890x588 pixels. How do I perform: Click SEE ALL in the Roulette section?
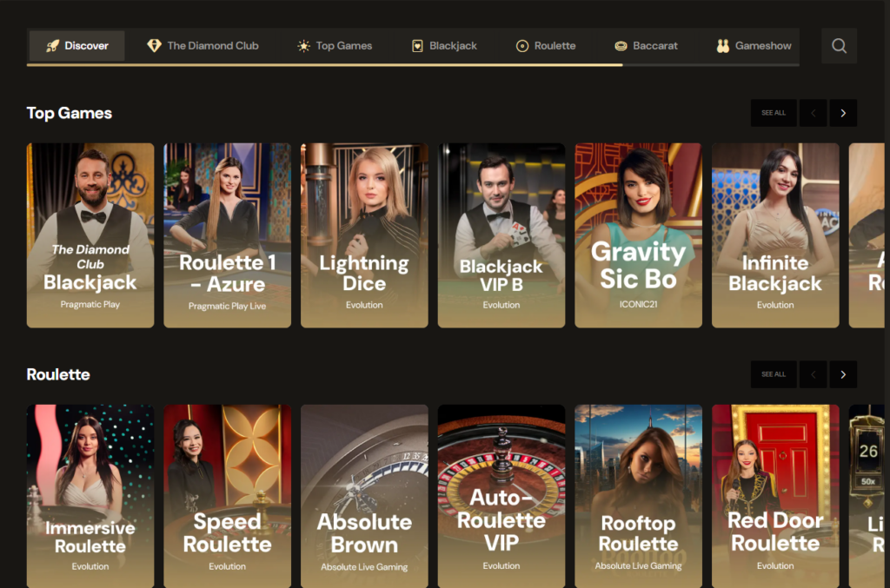point(773,373)
